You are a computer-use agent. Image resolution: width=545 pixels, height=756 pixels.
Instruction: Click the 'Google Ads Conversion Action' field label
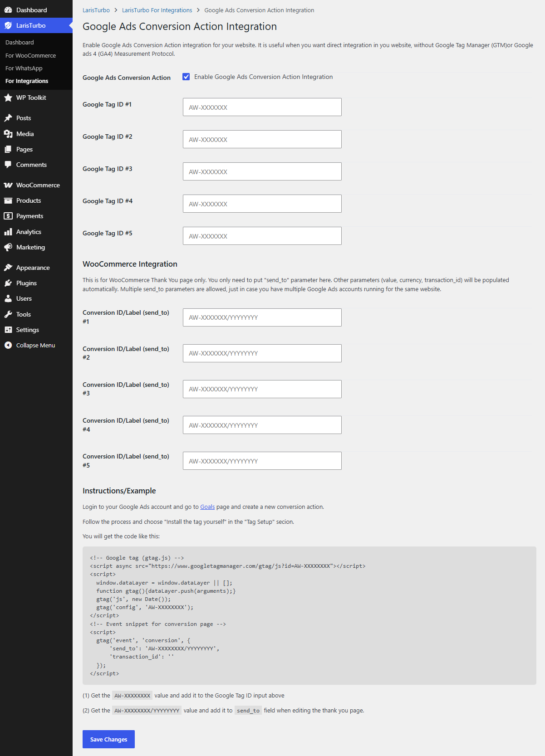[x=127, y=78]
